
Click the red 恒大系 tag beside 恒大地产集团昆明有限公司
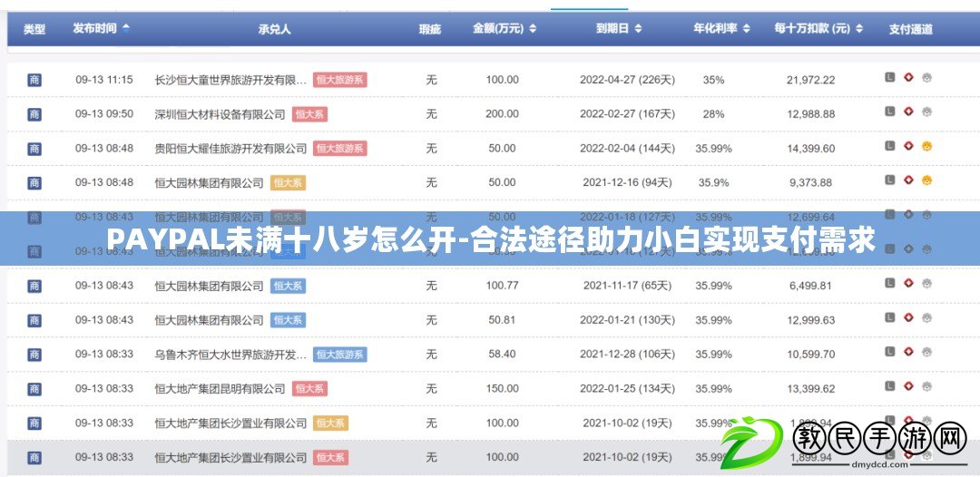coord(309,389)
